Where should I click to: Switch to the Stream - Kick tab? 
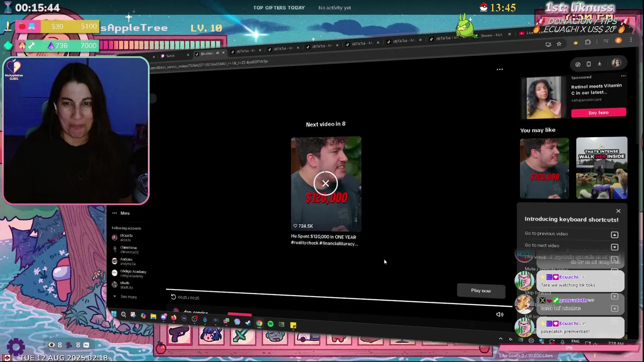tap(492, 35)
